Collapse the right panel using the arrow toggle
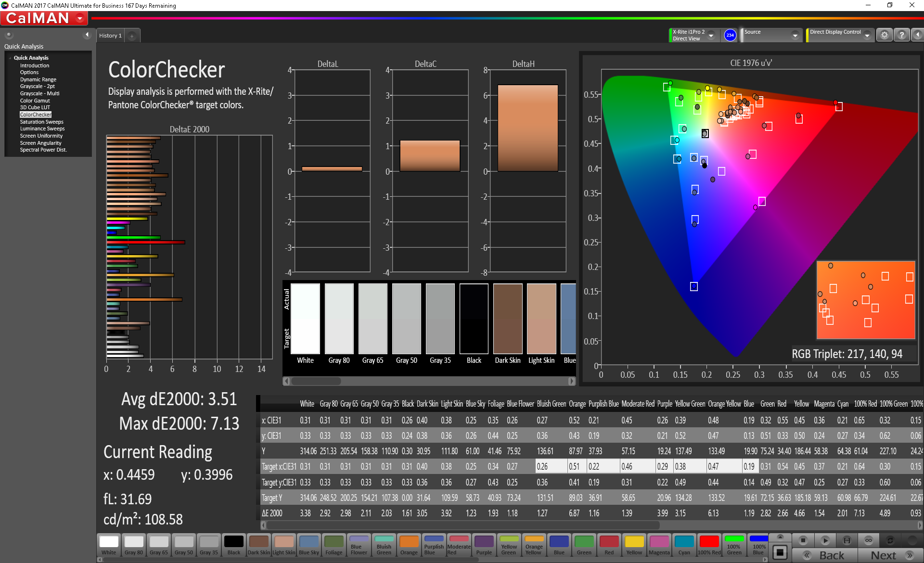Viewport: 924px width, 563px height. click(918, 35)
